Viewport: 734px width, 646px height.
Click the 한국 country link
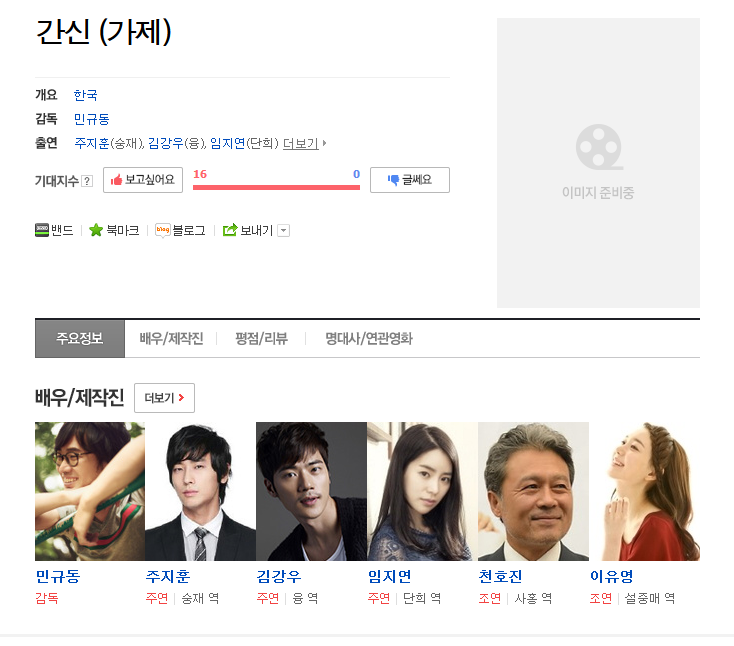click(86, 95)
